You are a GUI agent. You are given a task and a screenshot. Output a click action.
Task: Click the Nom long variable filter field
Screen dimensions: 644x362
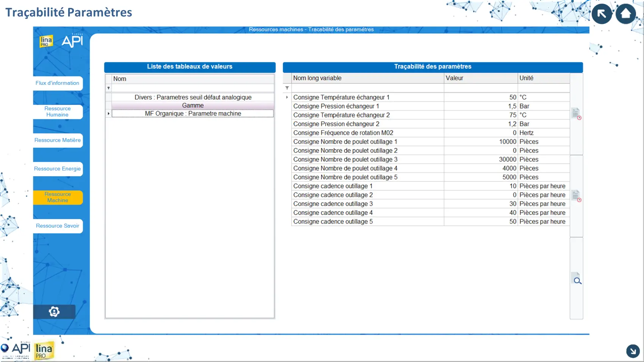pyautogui.click(x=367, y=88)
